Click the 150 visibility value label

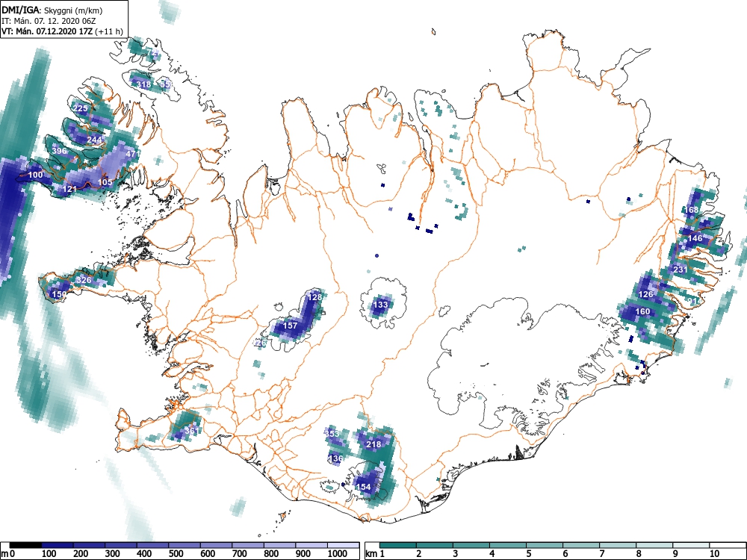click(59, 294)
